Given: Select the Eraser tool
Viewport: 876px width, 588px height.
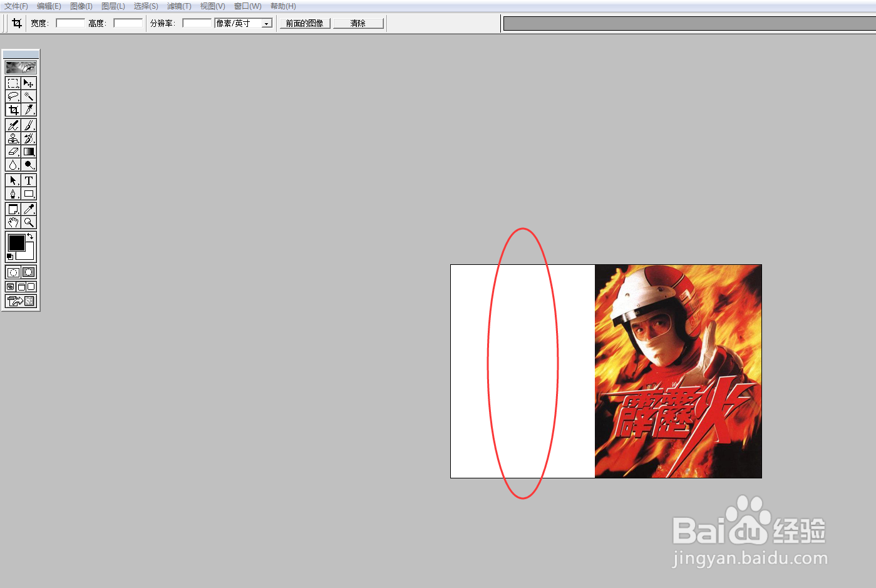Looking at the screenshot, I should (x=13, y=152).
